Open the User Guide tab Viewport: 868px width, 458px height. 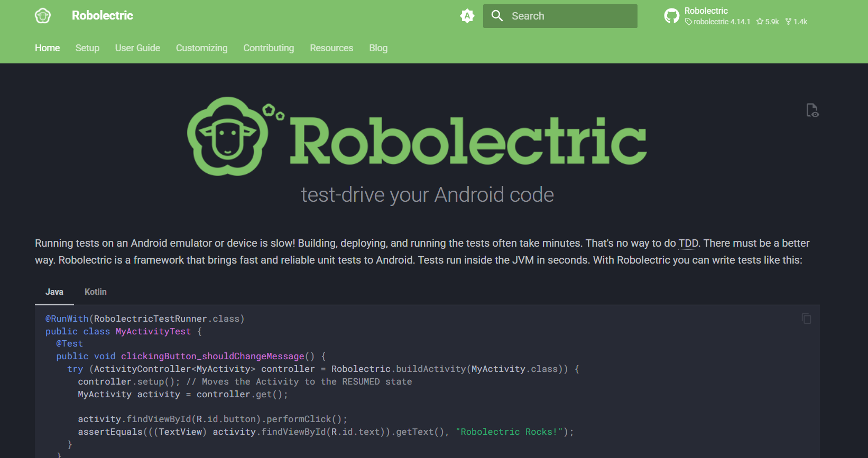tap(137, 48)
